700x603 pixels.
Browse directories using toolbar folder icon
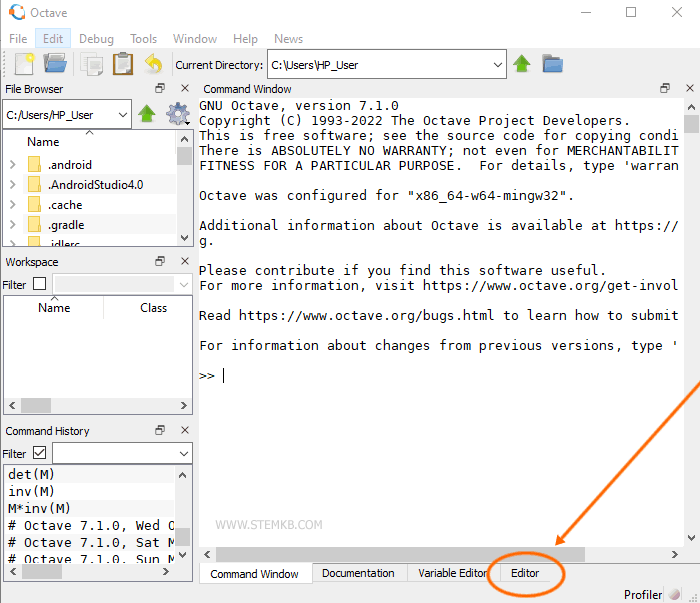(x=552, y=64)
